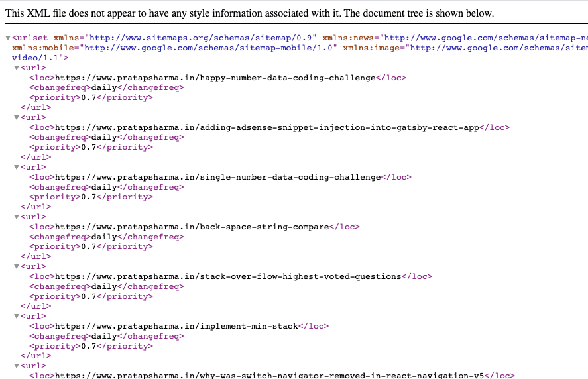Image resolution: width=588 pixels, height=379 pixels.
Task: Collapse the root urlset element
Action: coord(8,38)
